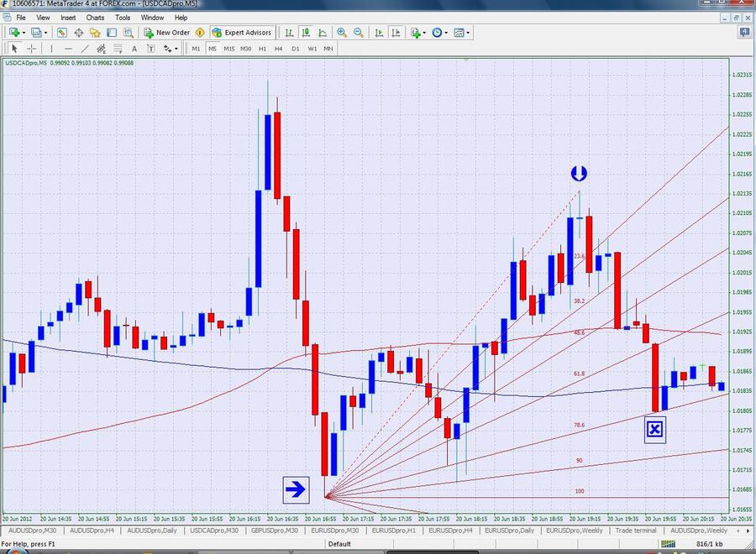Click the blue right-arrow marker on chart
756x554 pixels.
295,489
